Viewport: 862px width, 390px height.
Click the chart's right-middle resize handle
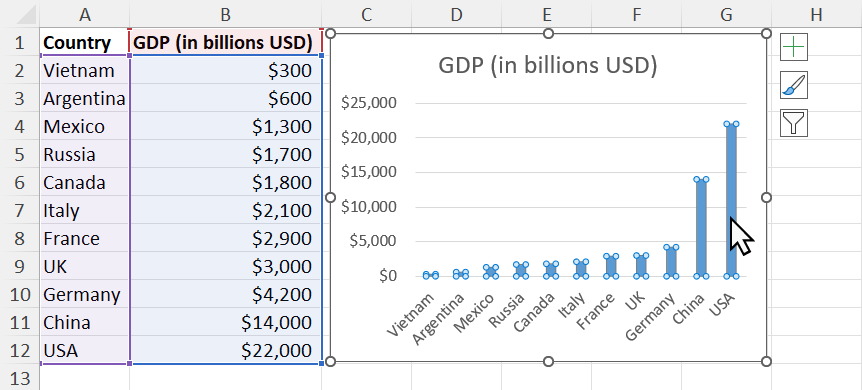pos(766,197)
